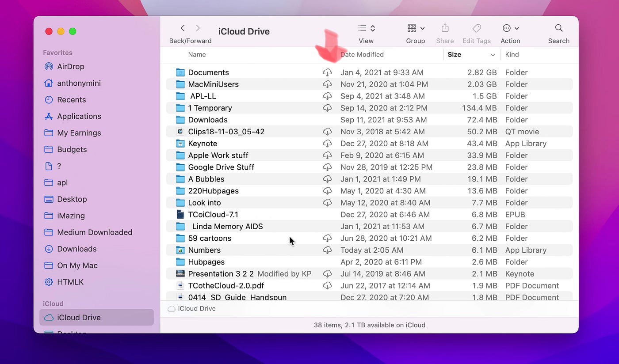The height and width of the screenshot is (364, 619).
Task: Download TCotheCloud-2.0.pdf via cloud icon
Action: (327, 286)
